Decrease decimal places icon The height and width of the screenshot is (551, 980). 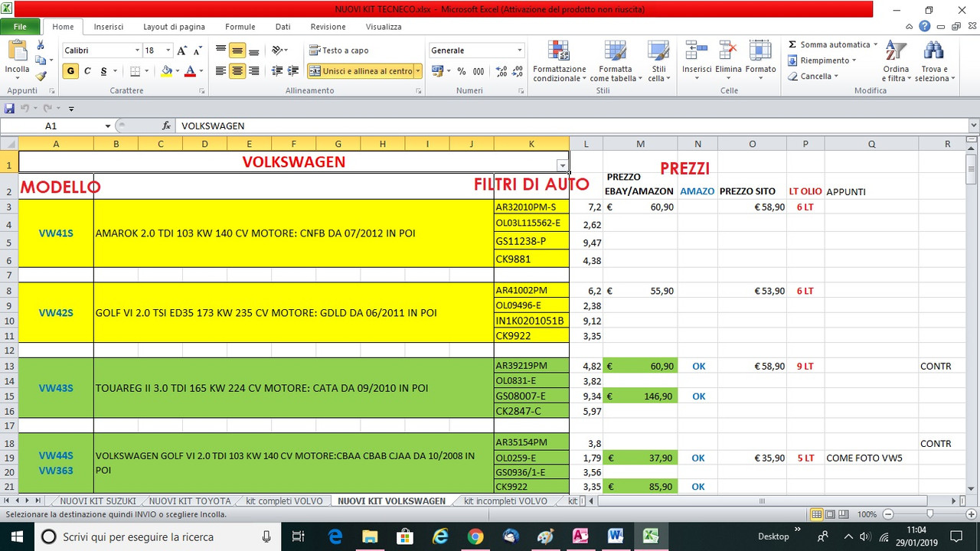pos(518,71)
